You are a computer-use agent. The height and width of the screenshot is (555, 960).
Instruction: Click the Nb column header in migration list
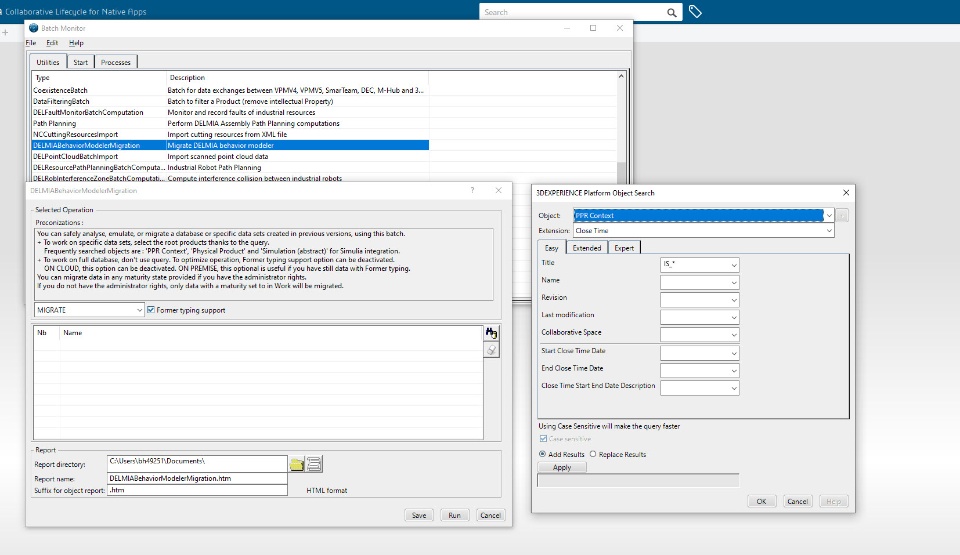point(47,333)
